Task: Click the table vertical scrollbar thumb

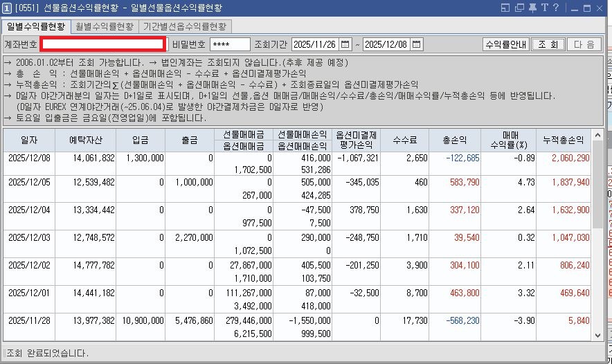Action: pyautogui.click(x=597, y=184)
